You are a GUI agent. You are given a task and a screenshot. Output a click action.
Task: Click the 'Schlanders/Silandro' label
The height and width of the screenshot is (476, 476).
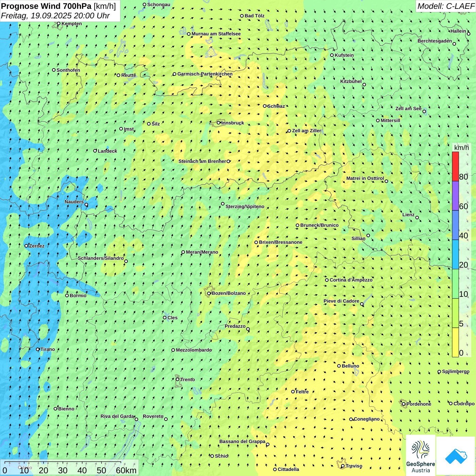click(101, 258)
